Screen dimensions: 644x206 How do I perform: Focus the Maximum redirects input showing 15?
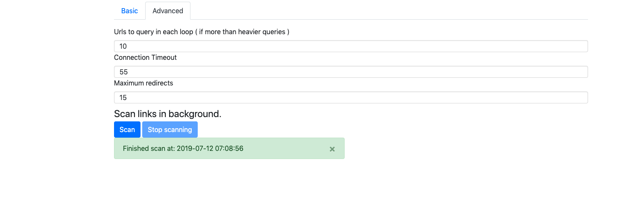pos(351,97)
